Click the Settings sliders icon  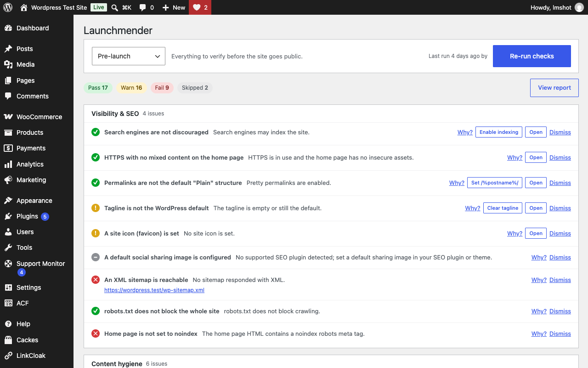tap(8, 287)
